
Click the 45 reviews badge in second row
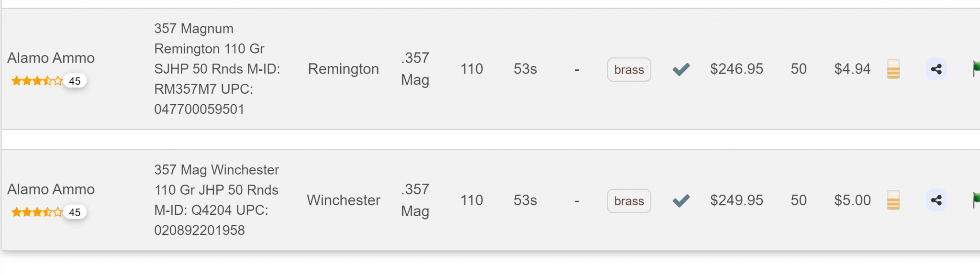pyautogui.click(x=75, y=212)
